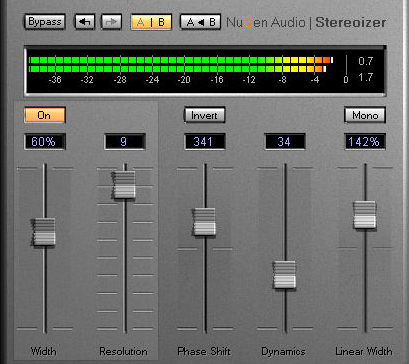The height and width of the screenshot is (364, 409).
Task: Click the Dynamics slider handle
Action: tap(284, 275)
